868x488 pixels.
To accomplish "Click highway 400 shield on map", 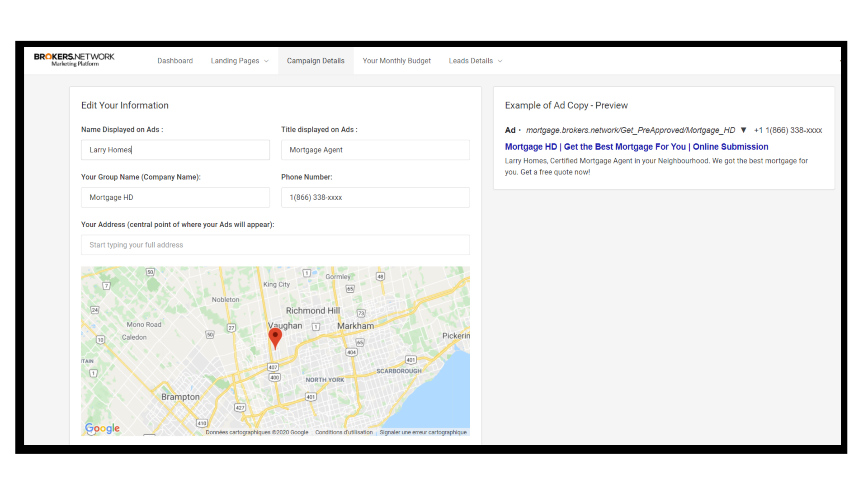I will (274, 378).
